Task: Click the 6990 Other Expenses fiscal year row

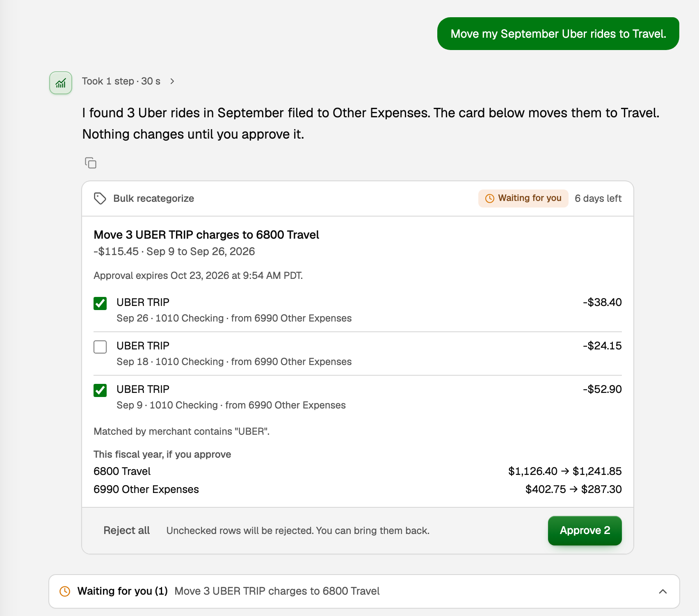Action: point(358,489)
